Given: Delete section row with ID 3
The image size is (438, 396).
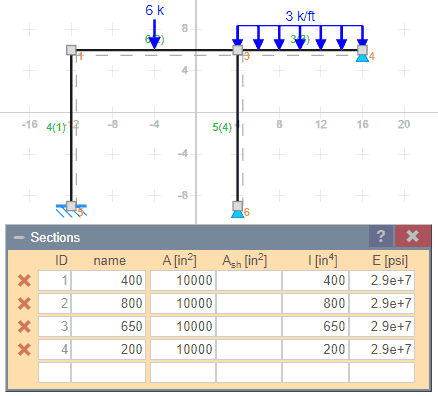Looking at the screenshot, I should pyautogui.click(x=24, y=326).
